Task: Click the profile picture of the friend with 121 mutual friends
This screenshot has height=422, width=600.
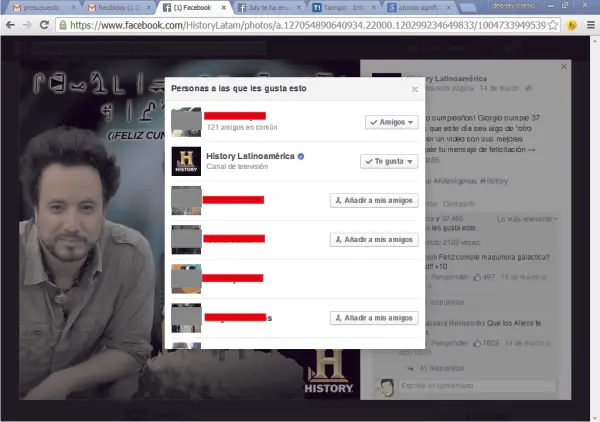Action: (x=186, y=122)
